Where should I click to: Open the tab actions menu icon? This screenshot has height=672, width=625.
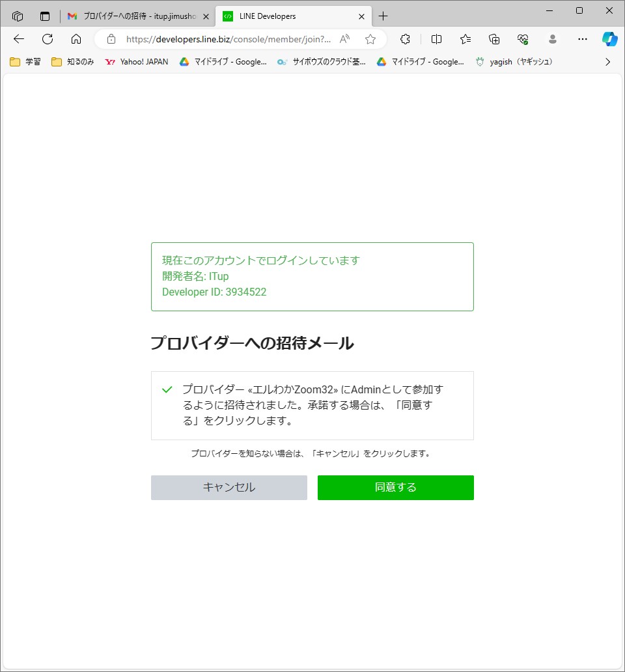pos(45,16)
